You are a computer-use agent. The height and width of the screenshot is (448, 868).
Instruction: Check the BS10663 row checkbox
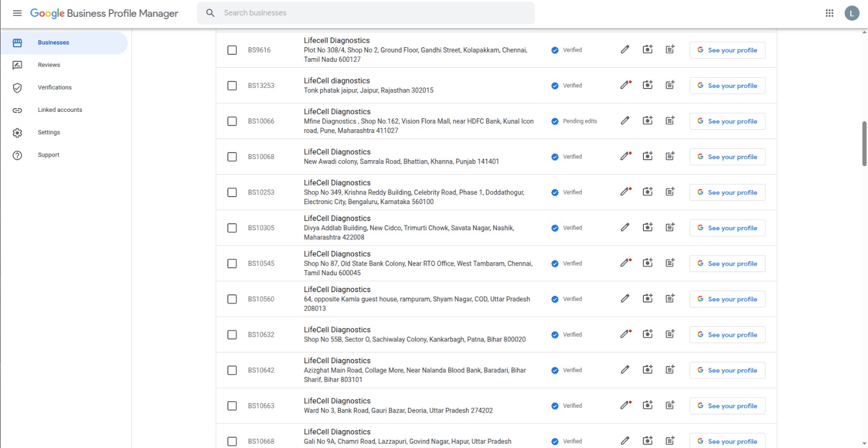tap(232, 406)
